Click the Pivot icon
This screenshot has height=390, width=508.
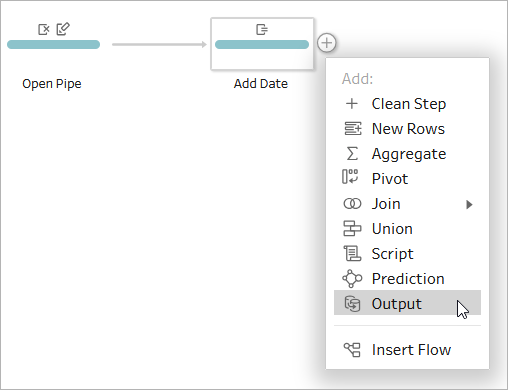(350, 177)
